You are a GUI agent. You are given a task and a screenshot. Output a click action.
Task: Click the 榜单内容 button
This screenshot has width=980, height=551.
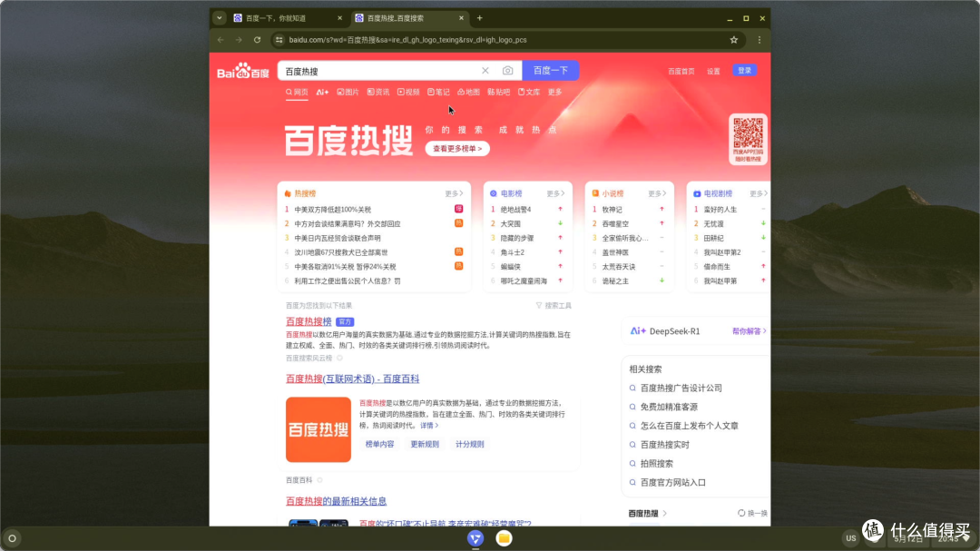tap(380, 444)
